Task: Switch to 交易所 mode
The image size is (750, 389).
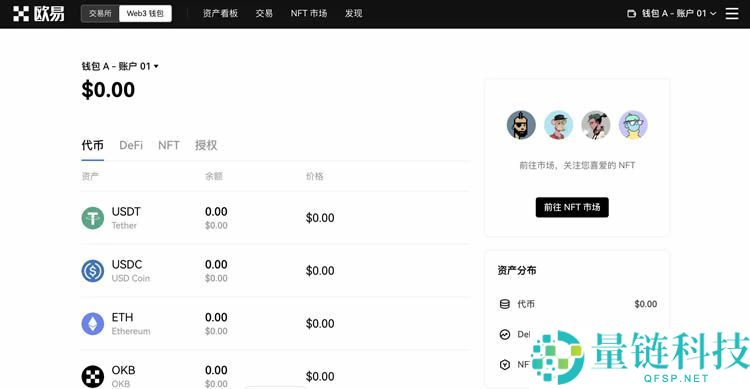Action: pyautogui.click(x=100, y=13)
